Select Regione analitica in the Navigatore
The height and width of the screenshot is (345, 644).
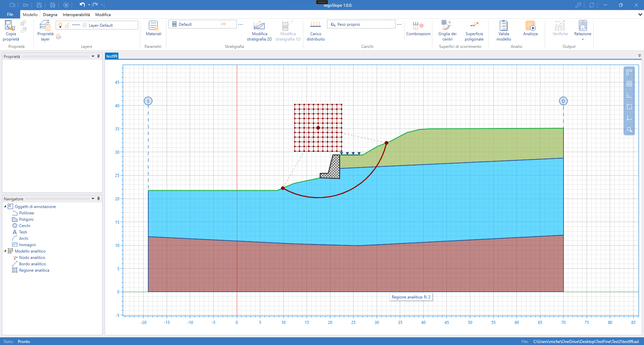(34, 270)
